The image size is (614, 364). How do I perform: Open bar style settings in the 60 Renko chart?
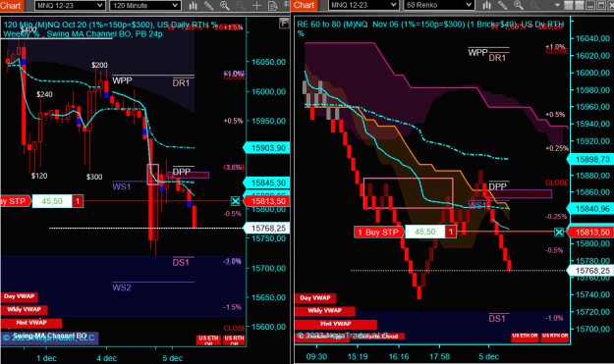486,6
